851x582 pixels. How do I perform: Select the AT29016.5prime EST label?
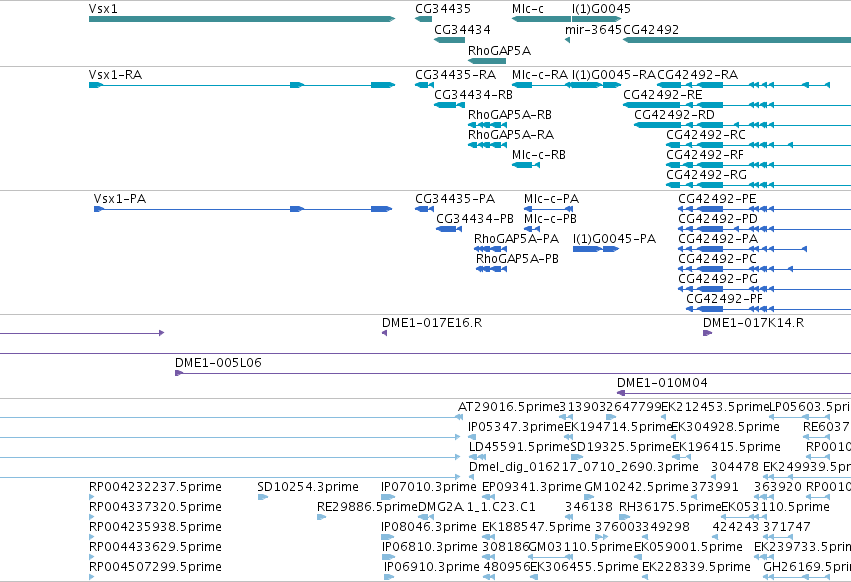(x=509, y=407)
